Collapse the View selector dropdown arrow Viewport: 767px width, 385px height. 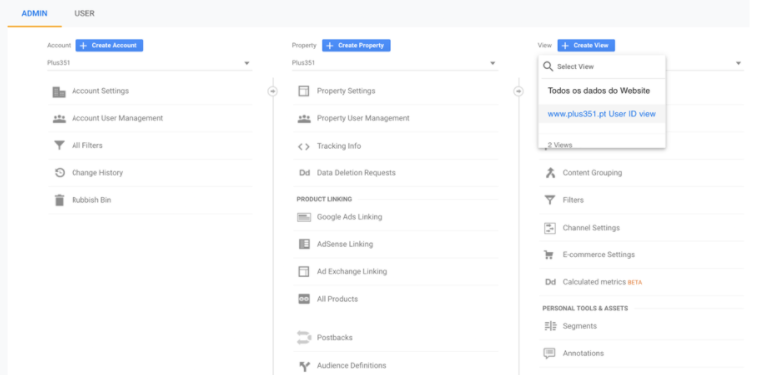[x=738, y=63]
